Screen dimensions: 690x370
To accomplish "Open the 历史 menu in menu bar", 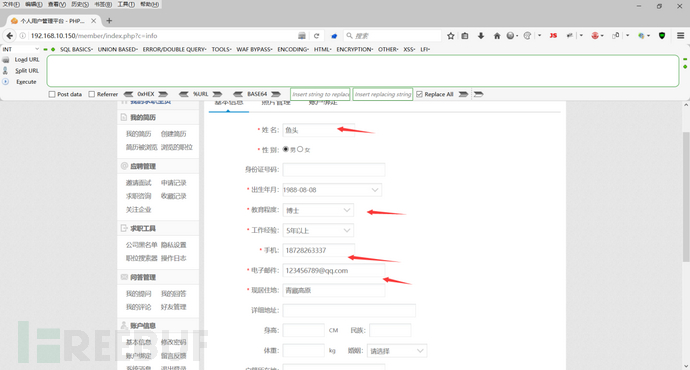I will point(80,4).
